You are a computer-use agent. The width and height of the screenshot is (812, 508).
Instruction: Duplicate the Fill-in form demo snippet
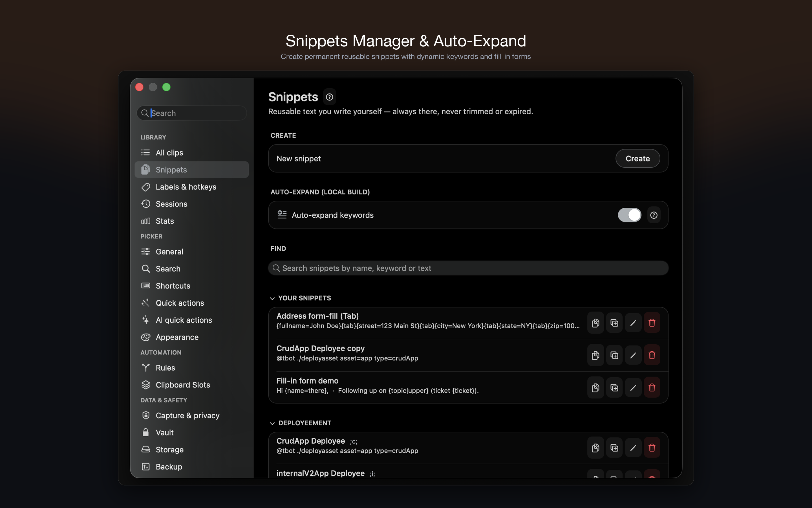(x=614, y=388)
